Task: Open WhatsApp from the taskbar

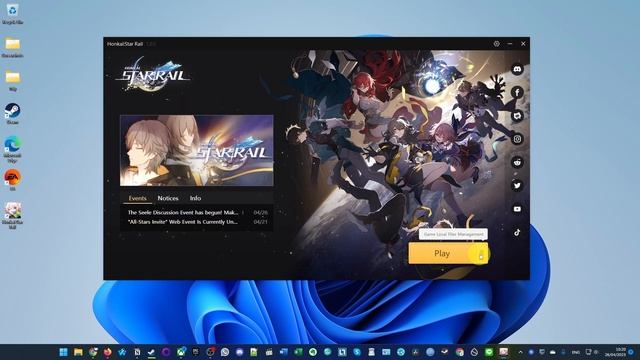Action: [x=225, y=352]
